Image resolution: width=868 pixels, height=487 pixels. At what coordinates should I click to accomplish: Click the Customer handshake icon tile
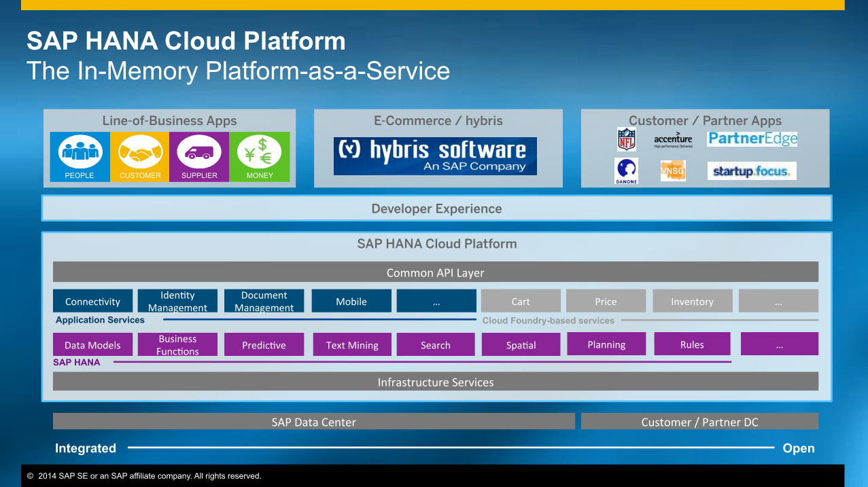click(x=140, y=157)
